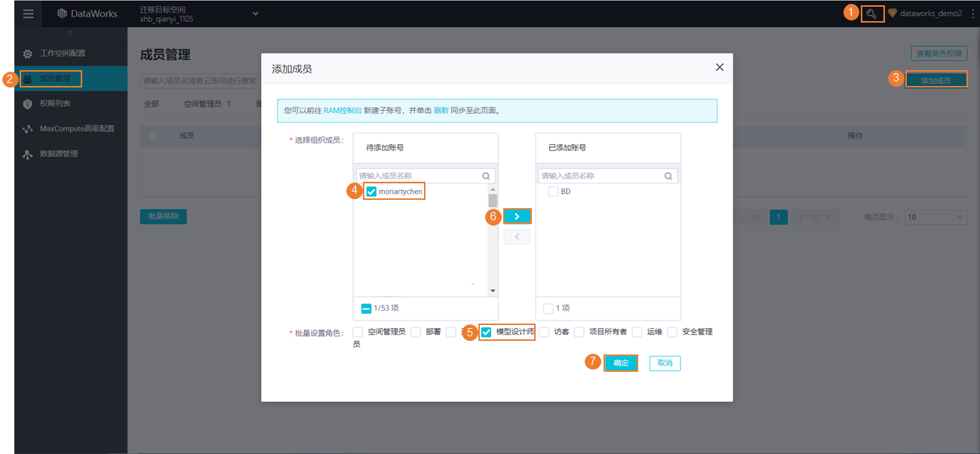This screenshot has width=980, height=454.
Task: Uncheck the moriartychen account checkbox
Action: click(371, 192)
